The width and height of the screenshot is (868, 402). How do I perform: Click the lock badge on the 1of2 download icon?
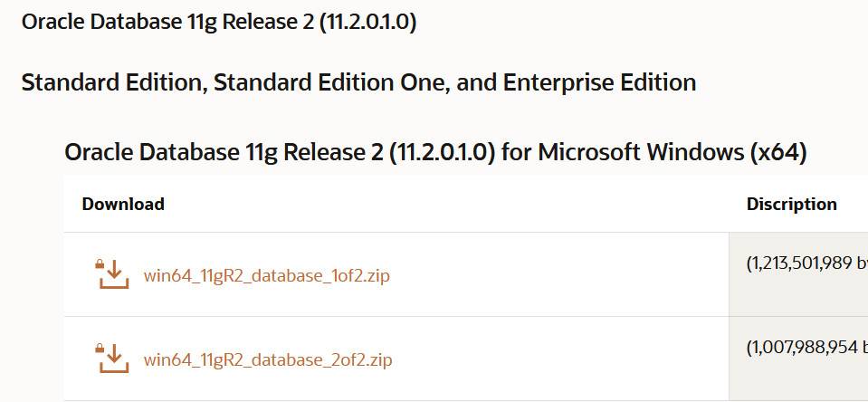click(x=100, y=263)
